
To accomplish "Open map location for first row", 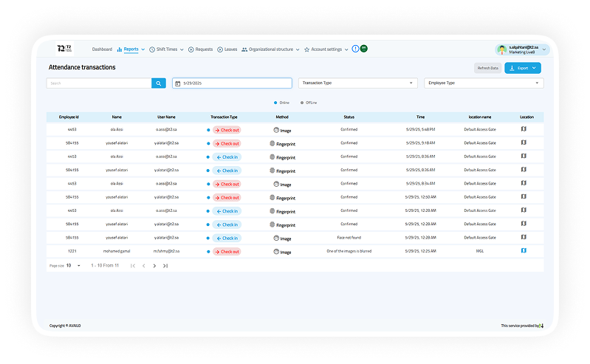I will tap(524, 129).
